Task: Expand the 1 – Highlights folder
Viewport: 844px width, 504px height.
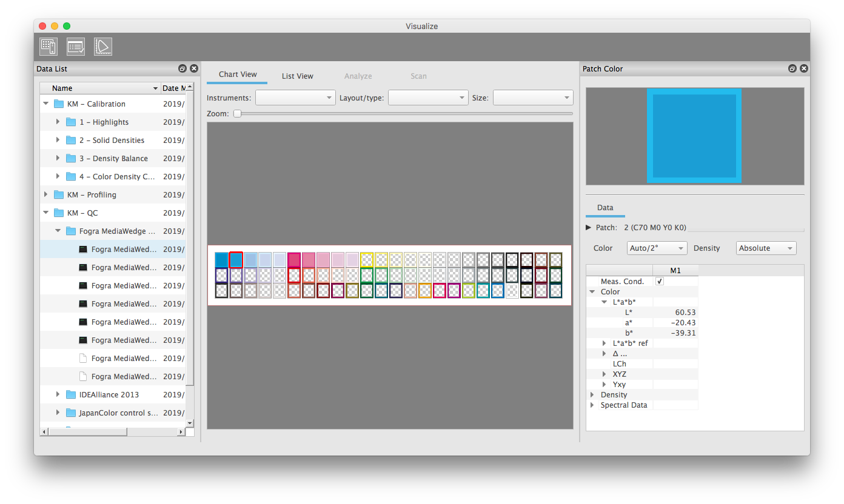Action: pyautogui.click(x=58, y=122)
